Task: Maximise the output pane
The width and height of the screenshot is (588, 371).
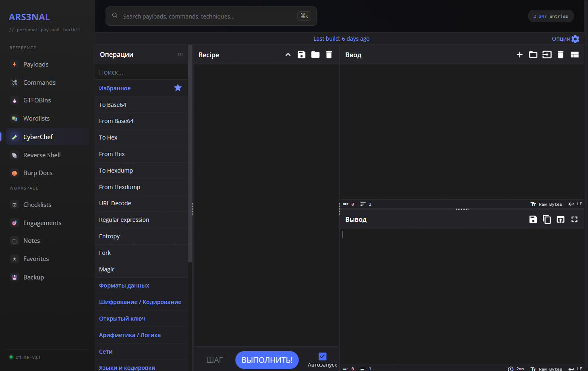Action: tap(575, 219)
